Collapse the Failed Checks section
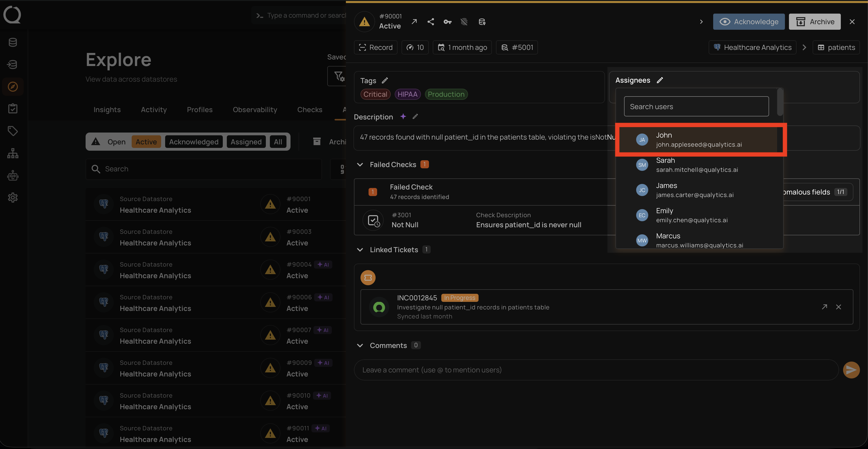Image resolution: width=868 pixels, height=449 pixels. tap(360, 165)
